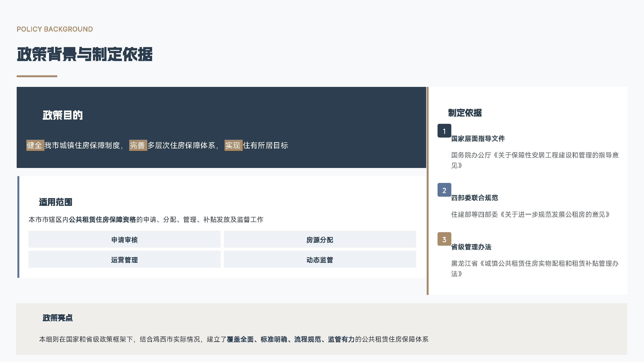Select the 运营管理 tile
The width and height of the screenshot is (644, 362).
[124, 259]
